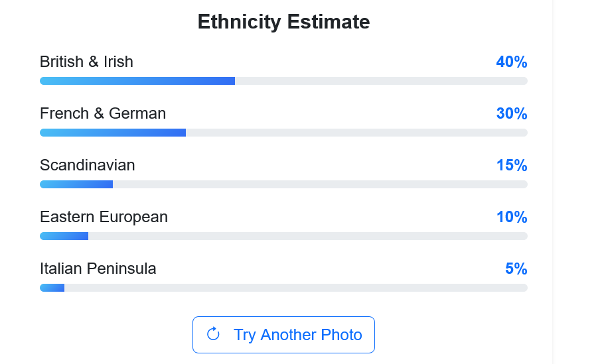
Task: Click the refresh icon beside Try Another Photo
Action: tap(213, 334)
